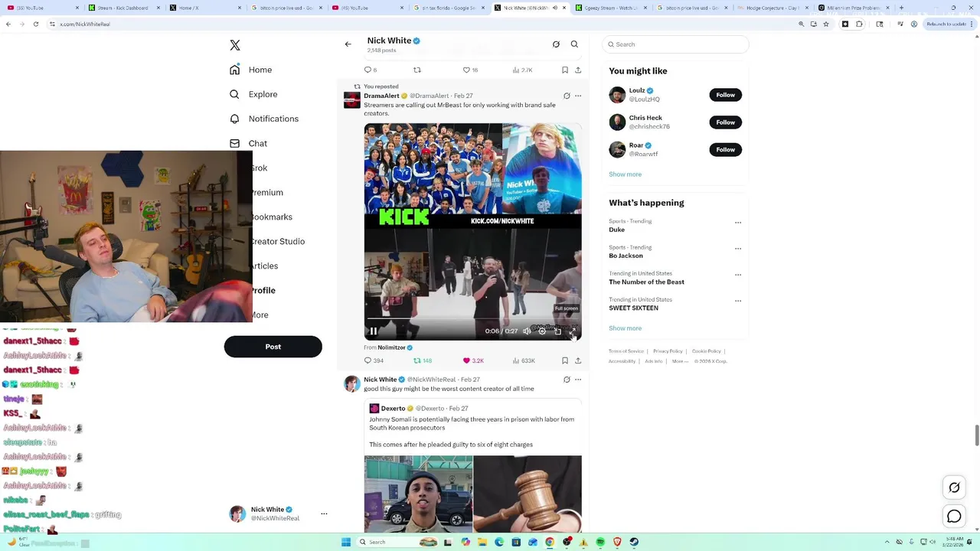The width and height of the screenshot is (980, 551).
Task: Unlike the DramaAlert post with 3.2K likes
Action: click(472, 360)
